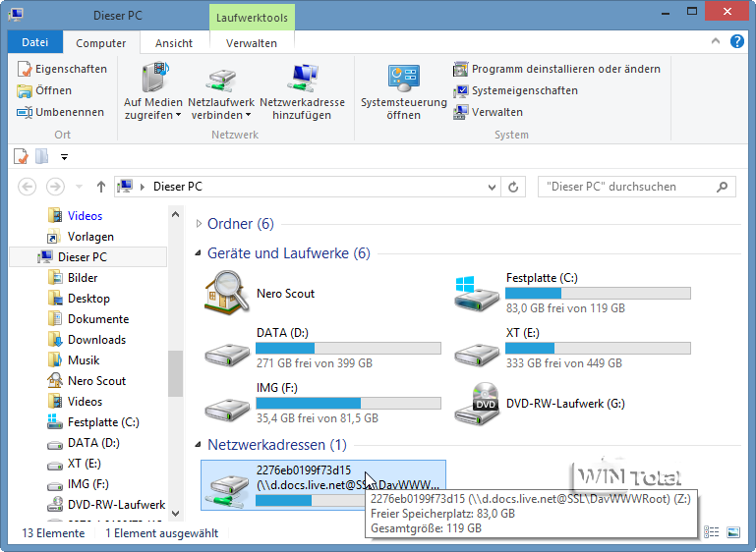Select the XT (E:) drive

coord(573,348)
